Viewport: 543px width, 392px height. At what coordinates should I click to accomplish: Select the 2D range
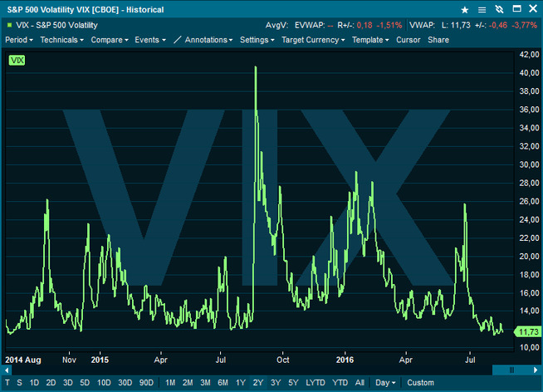point(51,383)
